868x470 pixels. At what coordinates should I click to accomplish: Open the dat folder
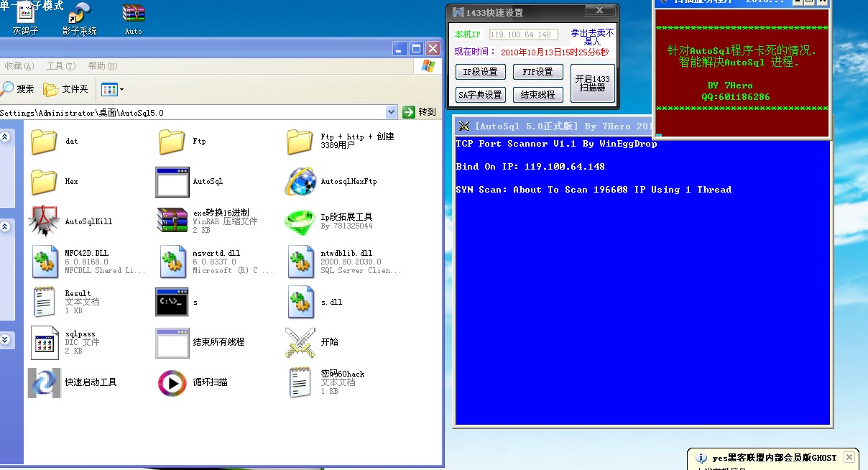tap(45, 142)
